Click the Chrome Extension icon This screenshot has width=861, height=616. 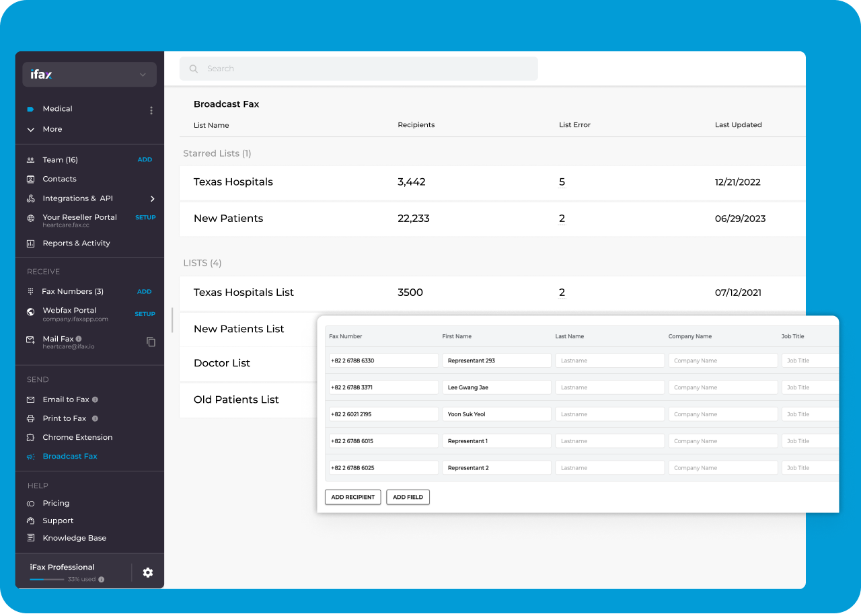pos(30,437)
